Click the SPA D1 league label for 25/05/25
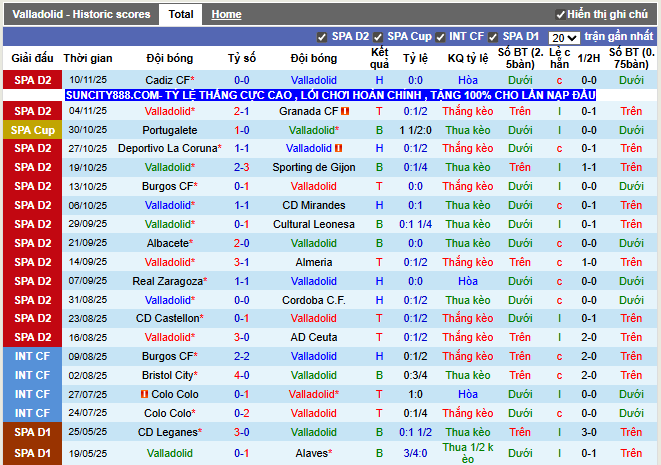 (x=32, y=432)
